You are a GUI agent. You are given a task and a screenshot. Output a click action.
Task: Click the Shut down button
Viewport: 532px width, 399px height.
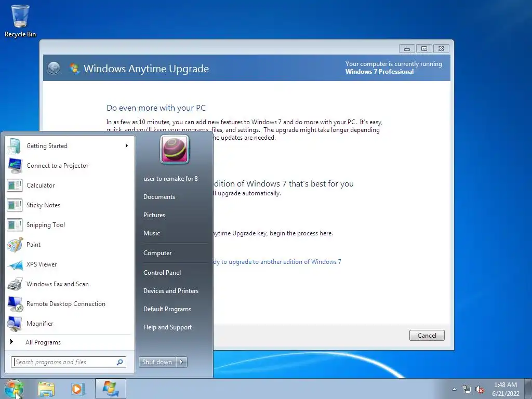point(157,362)
